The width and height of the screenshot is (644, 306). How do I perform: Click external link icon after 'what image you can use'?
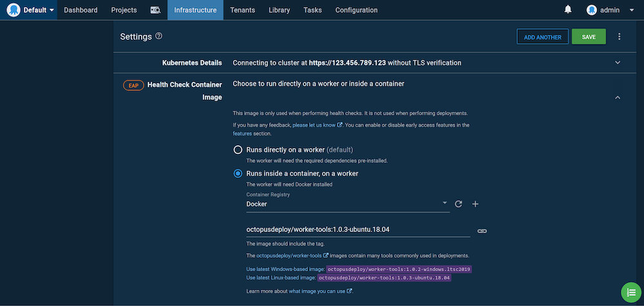(350, 291)
